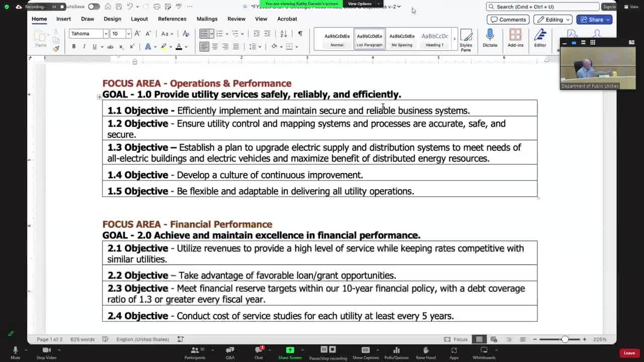Open the Zoom Chat panel
The width and height of the screenshot is (644, 362).
click(x=259, y=352)
